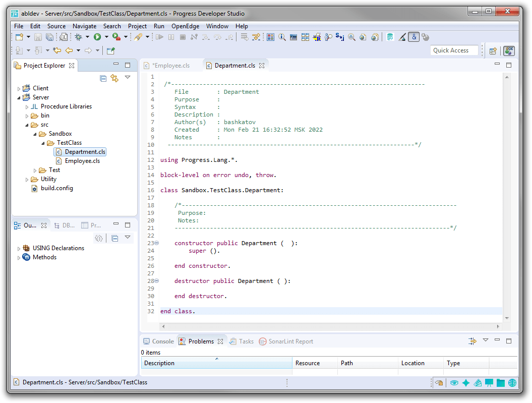Image resolution: width=532 pixels, height=403 pixels.
Task: Click the OpenEdge perspective icon
Action: [509, 51]
